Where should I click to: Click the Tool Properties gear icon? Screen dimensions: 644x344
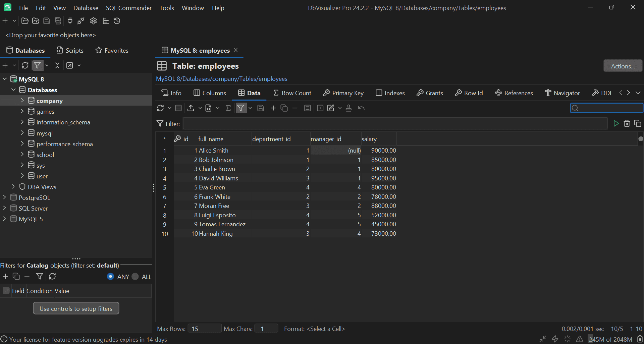(93, 21)
